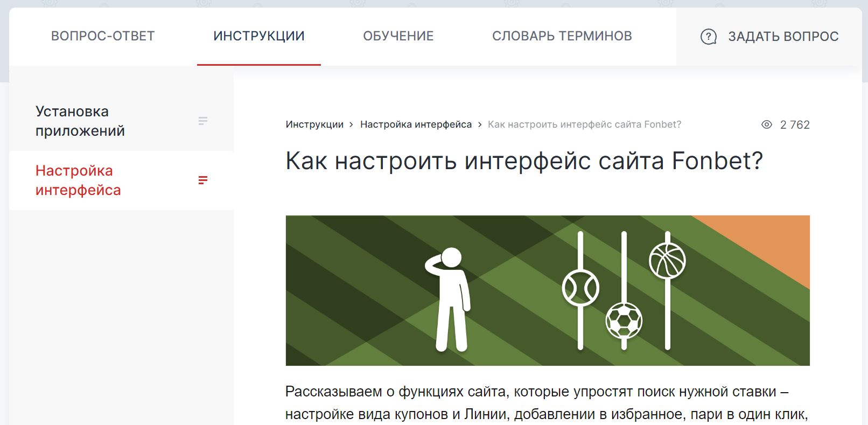The width and height of the screenshot is (868, 425).
Task: Expand list icon beside Установка приложений
Action: [203, 121]
